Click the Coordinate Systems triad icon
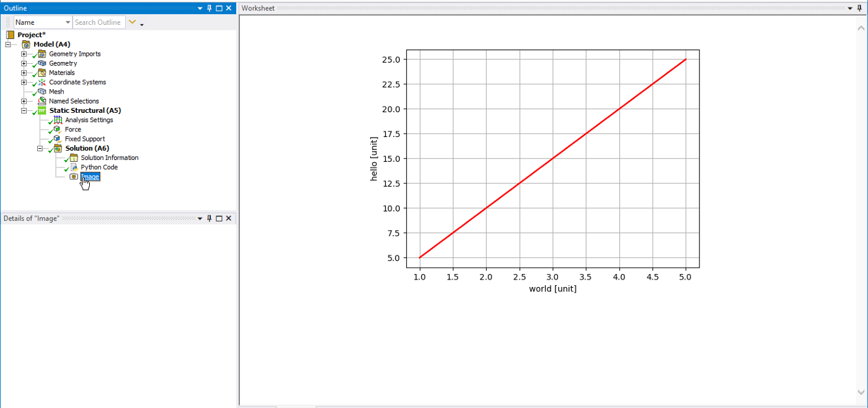This screenshot has height=408, width=868. click(42, 82)
